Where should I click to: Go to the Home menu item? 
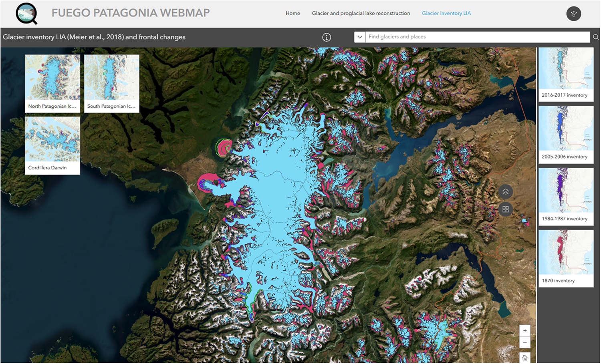click(x=293, y=13)
